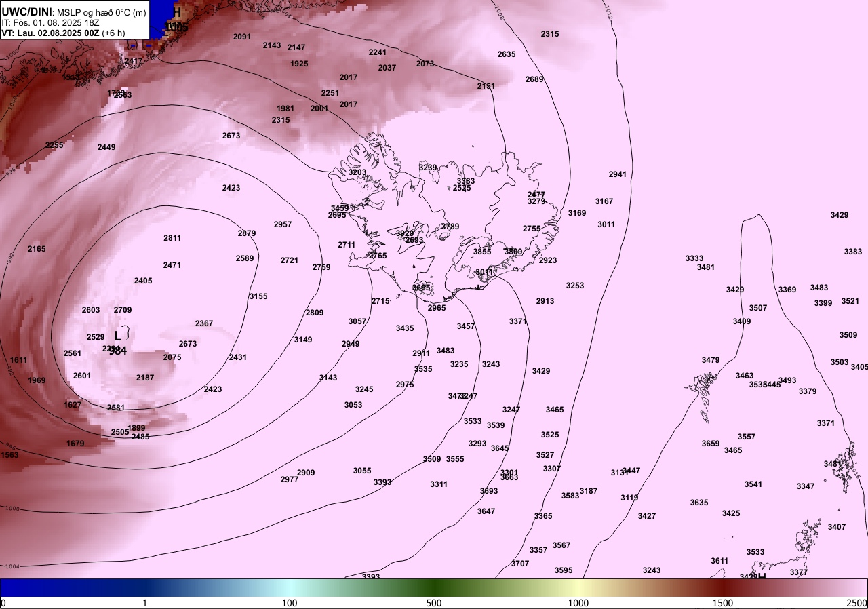Click the height value 2143
868x609 pixels.
click(272, 45)
